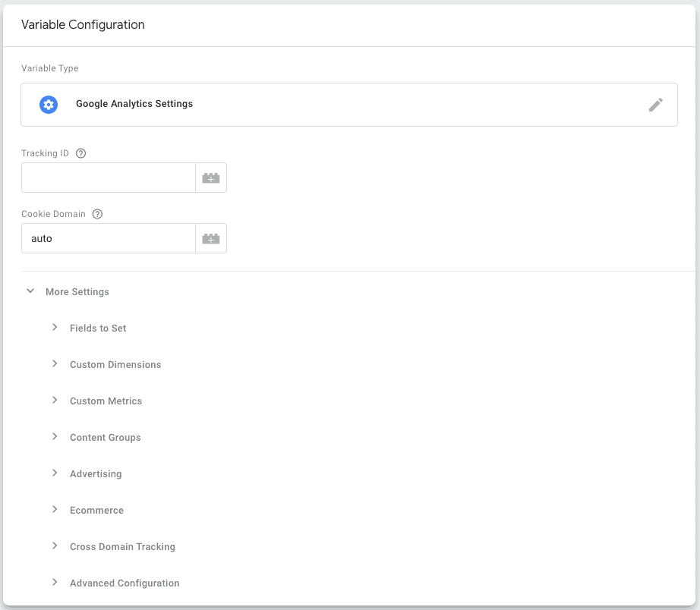This screenshot has width=700, height=610.
Task: Click the Cookie Domain label text
Action: (54, 214)
